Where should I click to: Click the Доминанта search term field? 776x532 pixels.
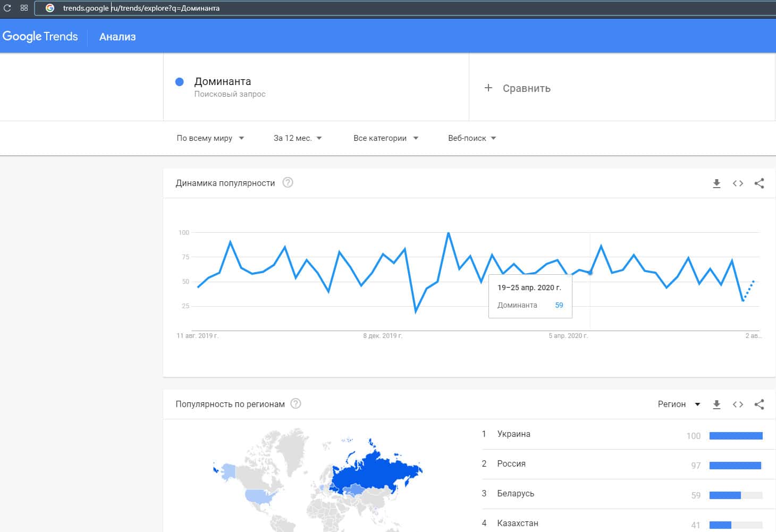(223, 82)
